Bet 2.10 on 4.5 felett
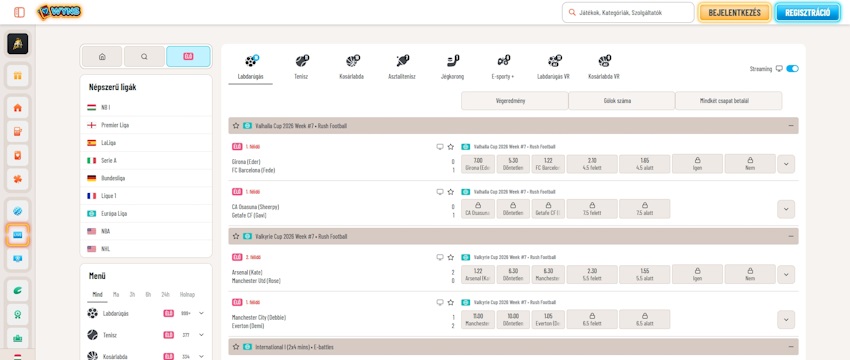 592,164
